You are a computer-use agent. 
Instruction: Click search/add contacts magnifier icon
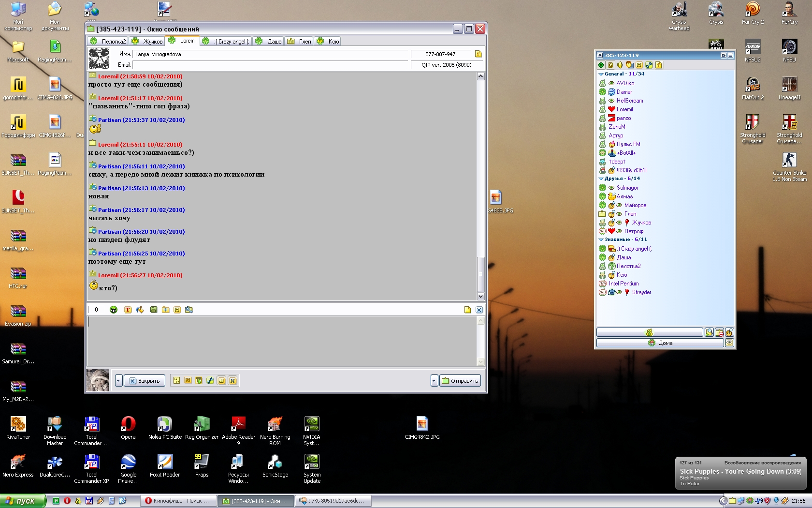[709, 332]
